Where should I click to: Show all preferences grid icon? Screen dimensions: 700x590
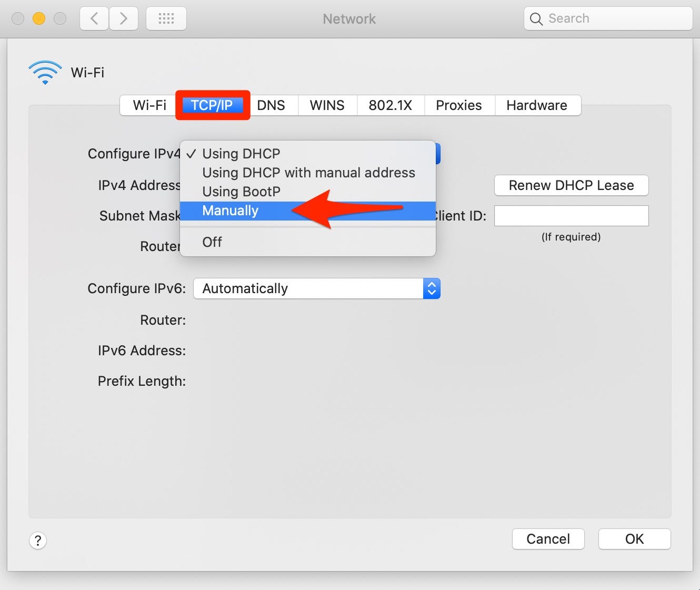(166, 19)
